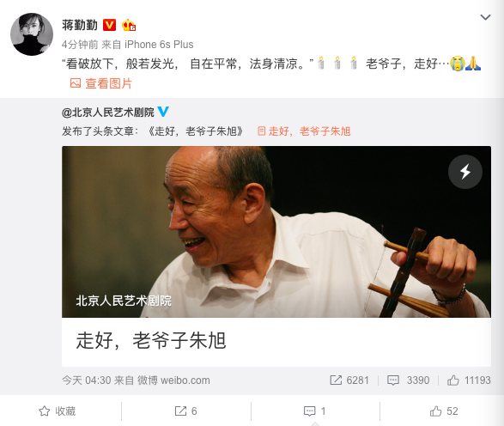Like this post showing 52 likes

[444, 411]
